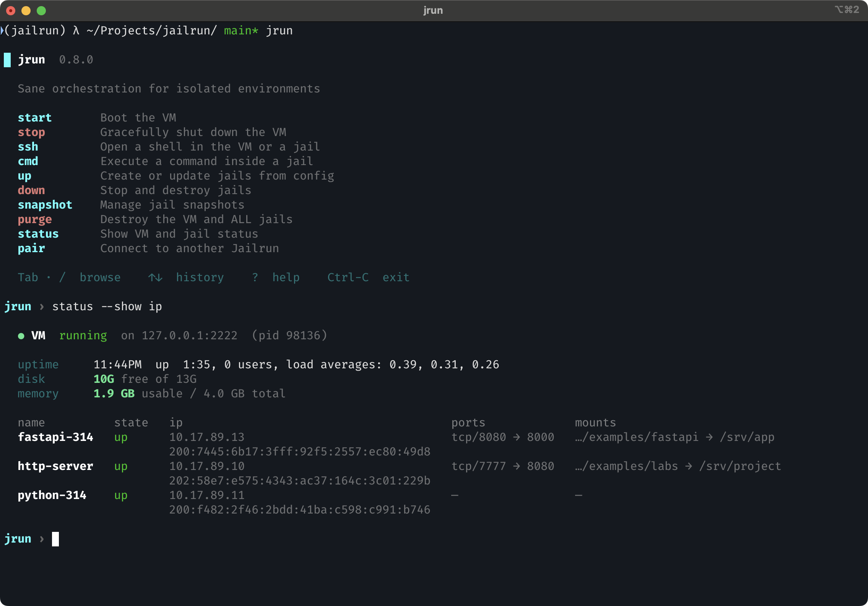Click the '1.9 GB' usable memory value
Screen dimensions: 868x606
[114, 394]
